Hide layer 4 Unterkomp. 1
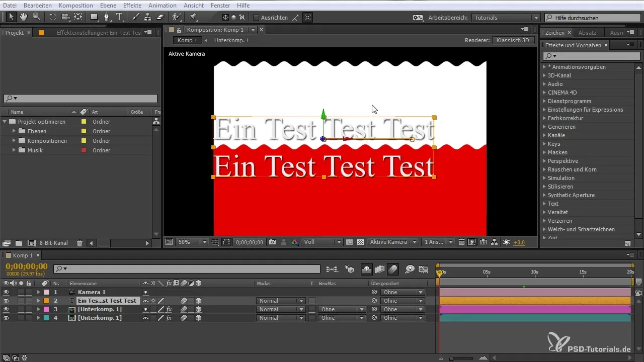 click(x=6, y=318)
